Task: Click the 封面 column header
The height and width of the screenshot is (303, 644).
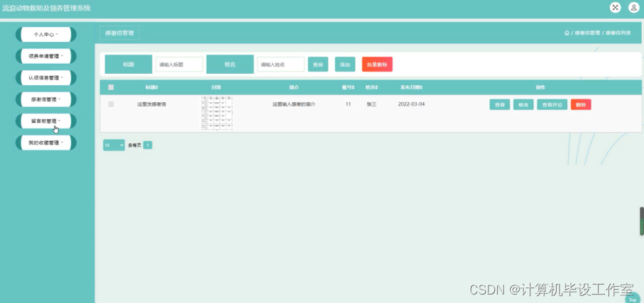Action: coord(217,87)
